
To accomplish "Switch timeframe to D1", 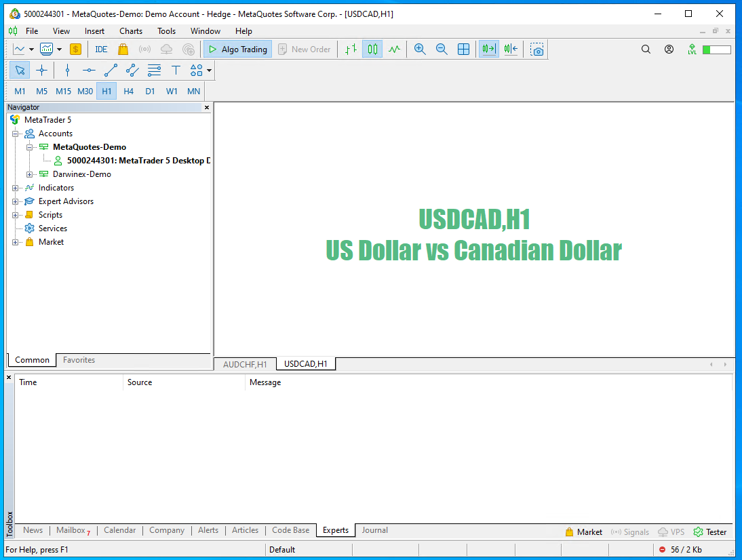I will 150,92.
